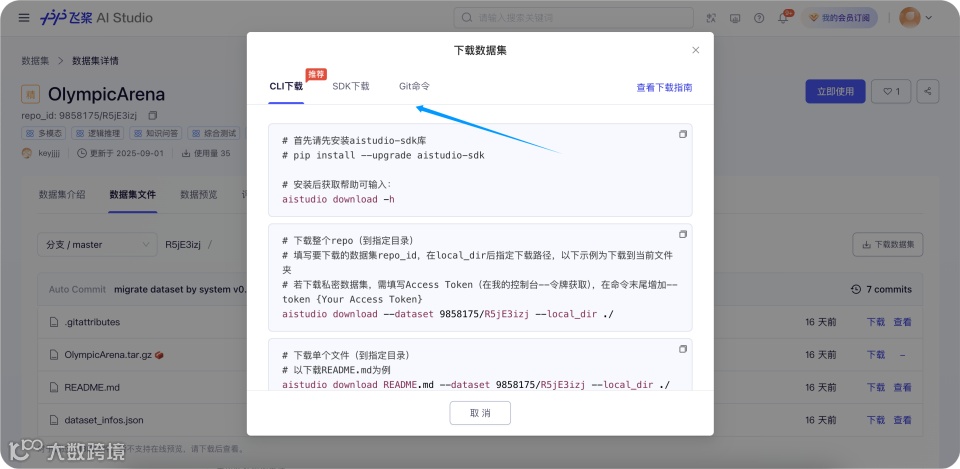Click the 'aistudio download -h' command line

tap(338, 200)
